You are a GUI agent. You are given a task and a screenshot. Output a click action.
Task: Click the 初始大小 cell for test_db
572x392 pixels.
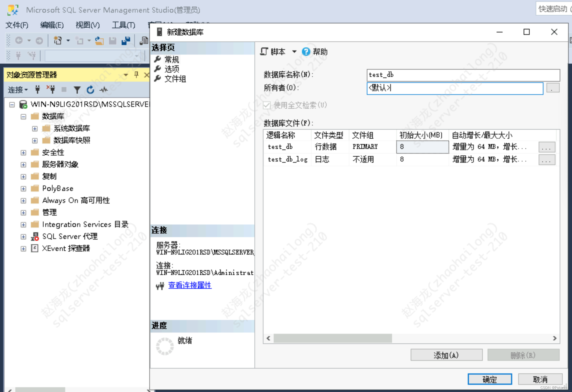[422, 147]
